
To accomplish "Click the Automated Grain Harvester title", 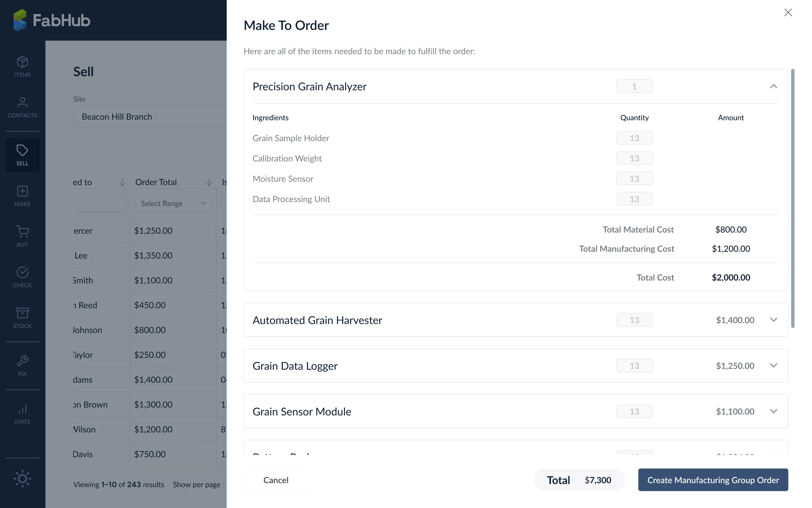I will 317,320.
